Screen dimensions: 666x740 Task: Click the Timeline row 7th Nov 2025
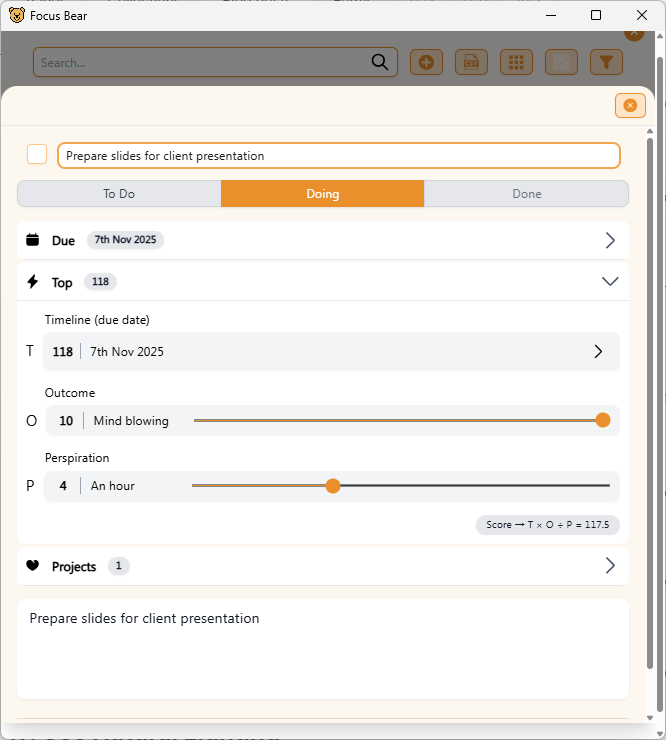click(331, 352)
